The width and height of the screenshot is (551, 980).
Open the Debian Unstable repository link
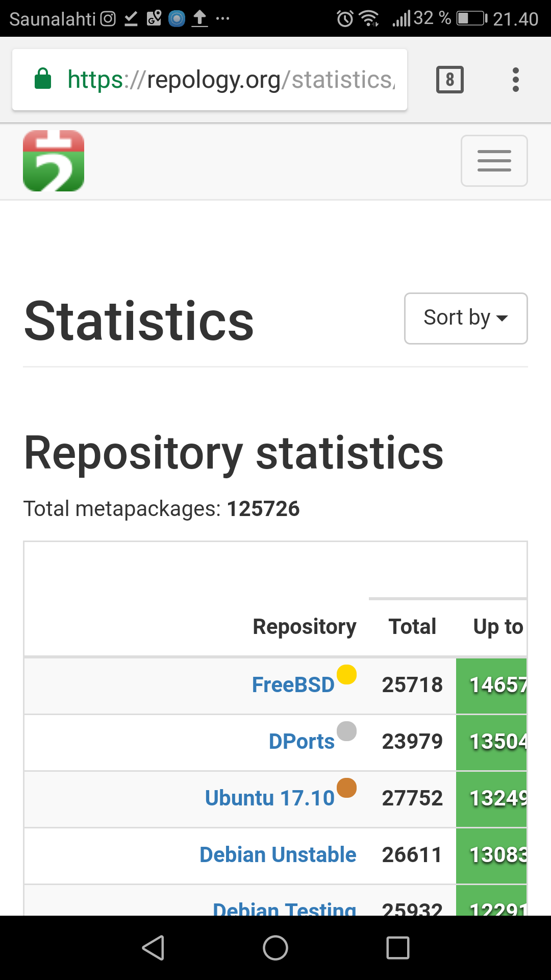point(278,855)
